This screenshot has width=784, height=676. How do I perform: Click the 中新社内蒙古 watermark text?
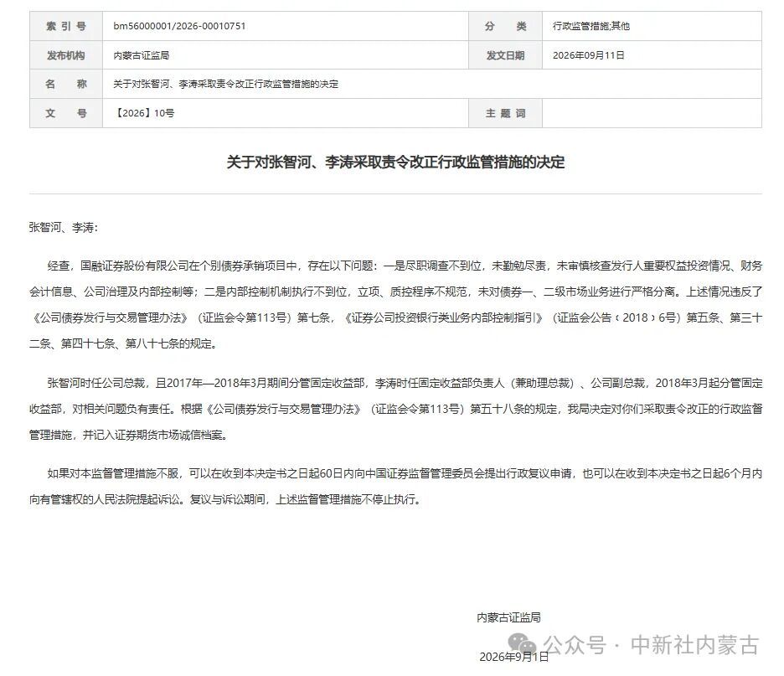(x=695, y=644)
